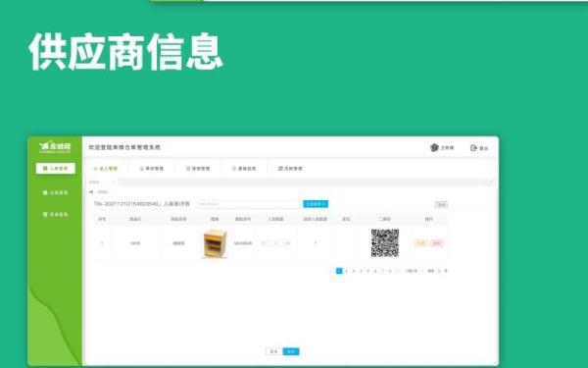Switch to the second top navigation tab
This screenshot has width=588, height=368.
152,169
